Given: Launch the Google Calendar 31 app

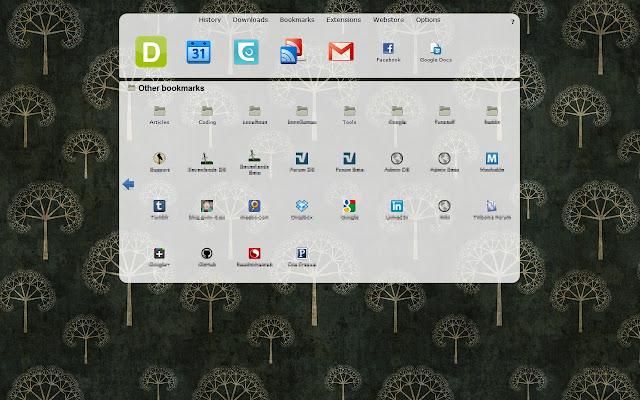Looking at the screenshot, I should [199, 52].
